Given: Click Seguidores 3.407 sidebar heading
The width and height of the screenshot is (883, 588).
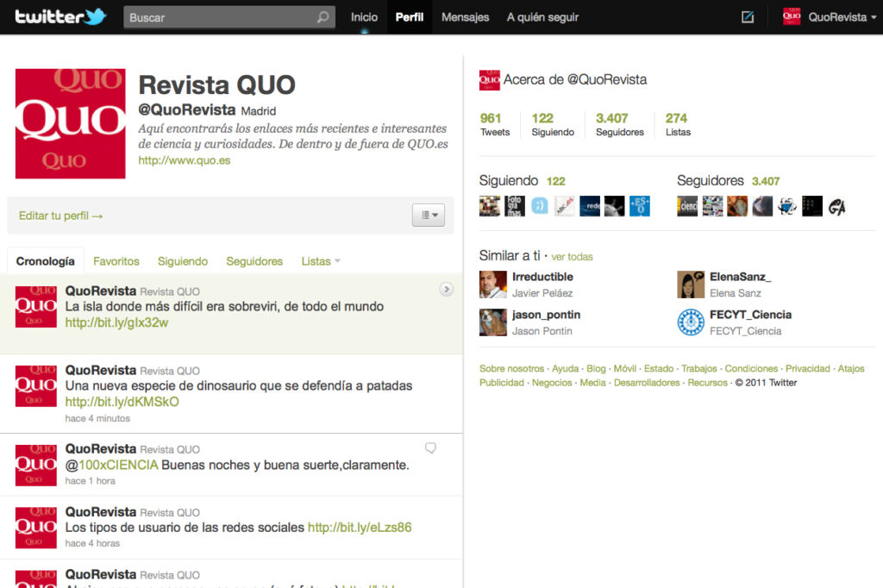Looking at the screenshot, I should click(728, 181).
